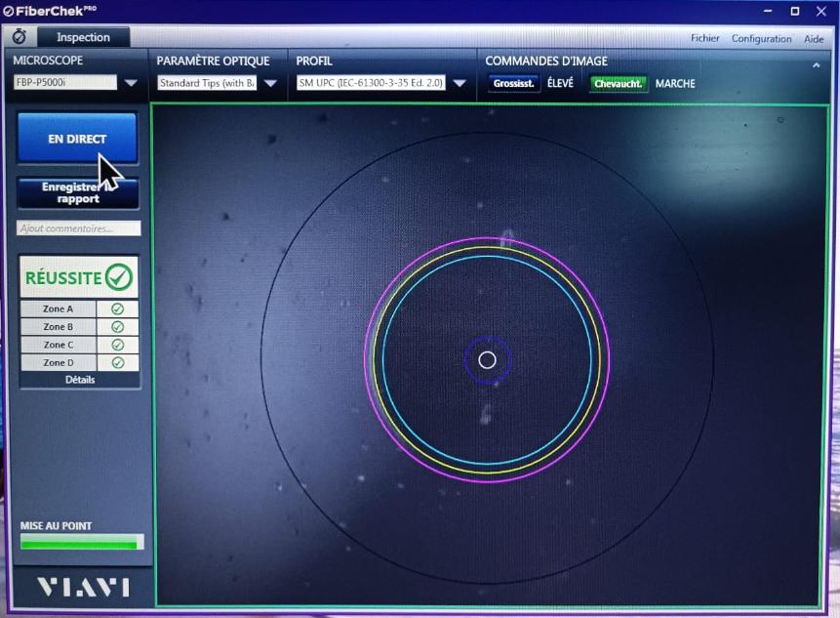Image resolution: width=840 pixels, height=618 pixels.
Task: Click the Enregistrer le rapport button
Action: (x=78, y=192)
